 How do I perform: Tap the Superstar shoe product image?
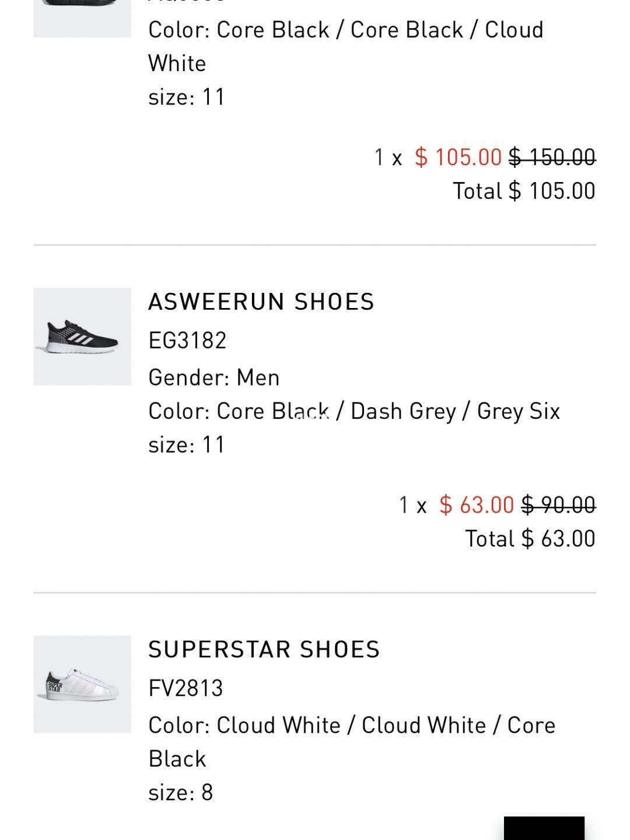(x=82, y=684)
